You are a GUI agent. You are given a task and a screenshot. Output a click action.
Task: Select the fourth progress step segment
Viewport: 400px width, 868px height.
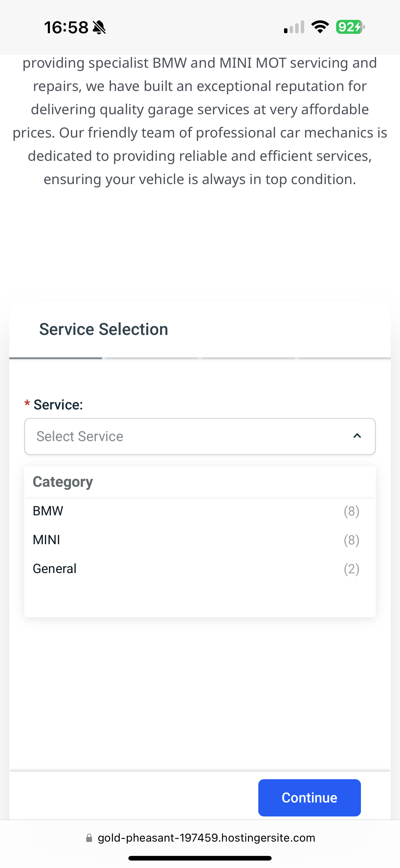(344, 358)
